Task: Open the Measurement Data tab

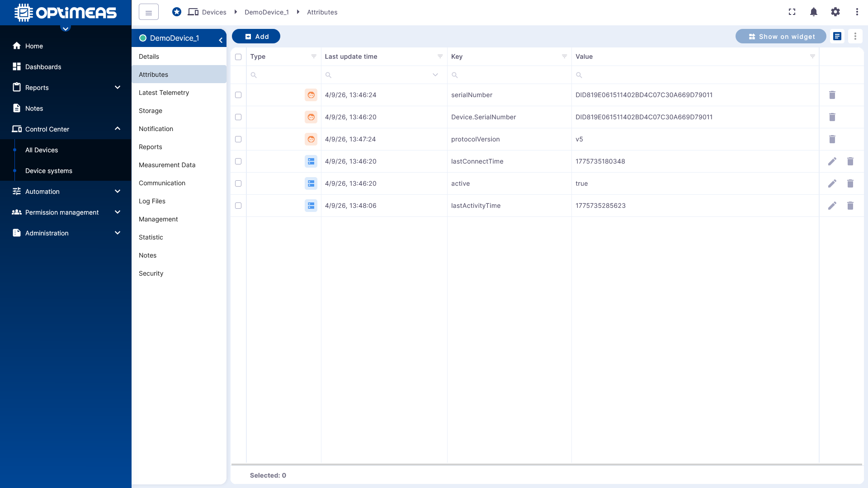Action: pos(179,165)
